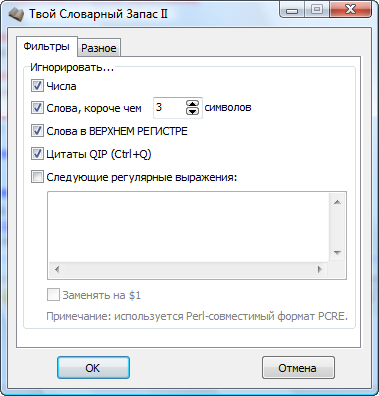Close the Твой Словарный Запас II window

pos(351,10)
